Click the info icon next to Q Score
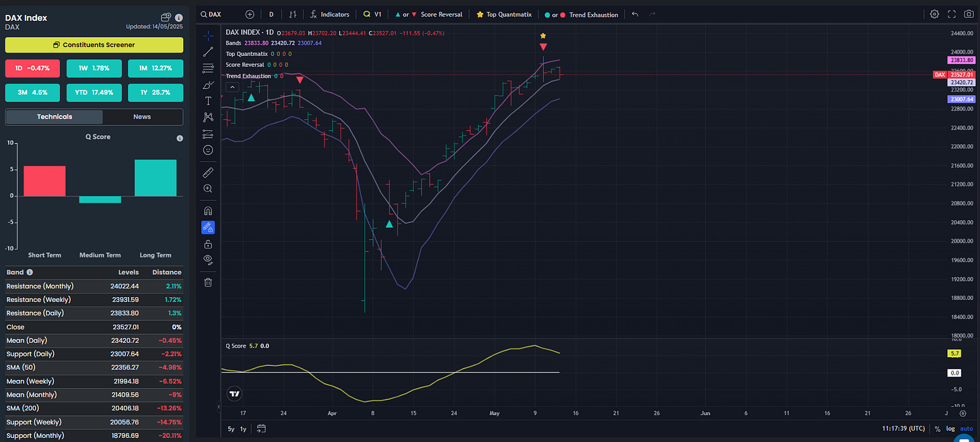The height and width of the screenshot is (442, 980). 180,138
